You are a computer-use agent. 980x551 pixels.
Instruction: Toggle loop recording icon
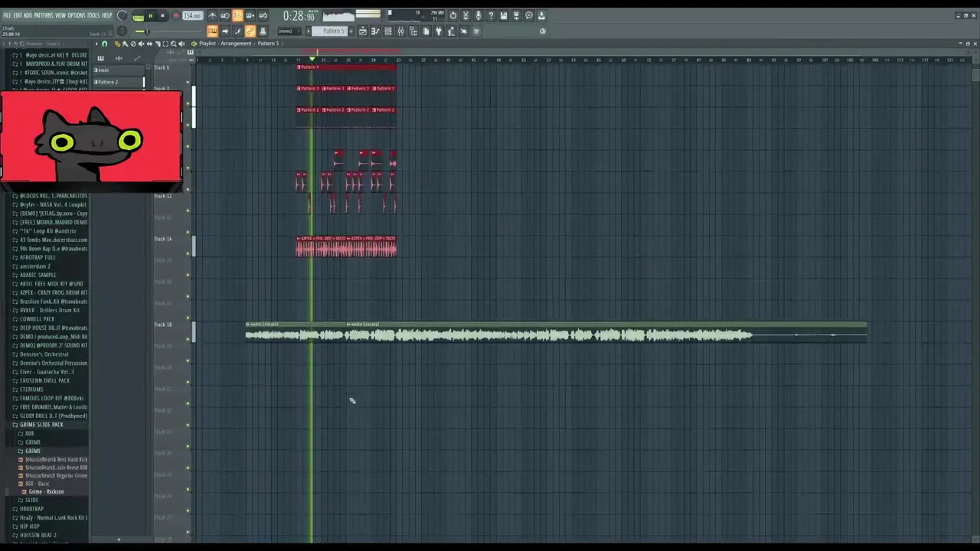(263, 15)
